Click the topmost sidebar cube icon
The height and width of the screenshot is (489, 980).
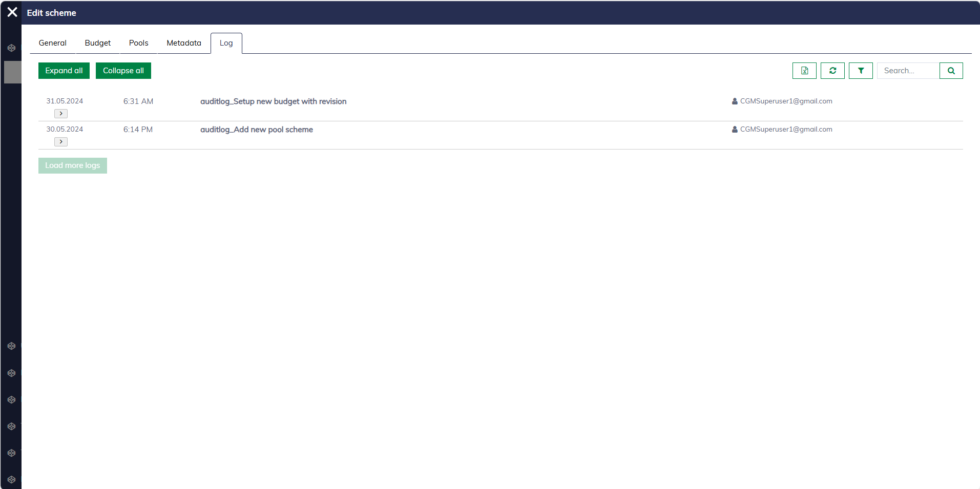(x=11, y=48)
